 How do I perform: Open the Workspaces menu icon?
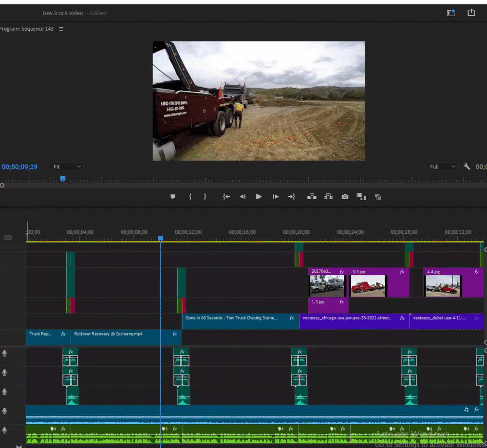tap(450, 13)
